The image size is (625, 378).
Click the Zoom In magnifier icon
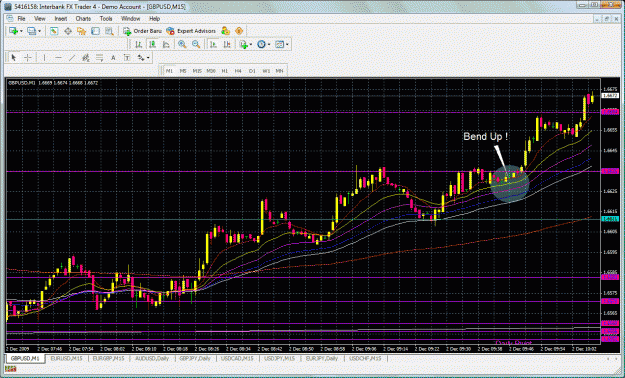click(182, 44)
